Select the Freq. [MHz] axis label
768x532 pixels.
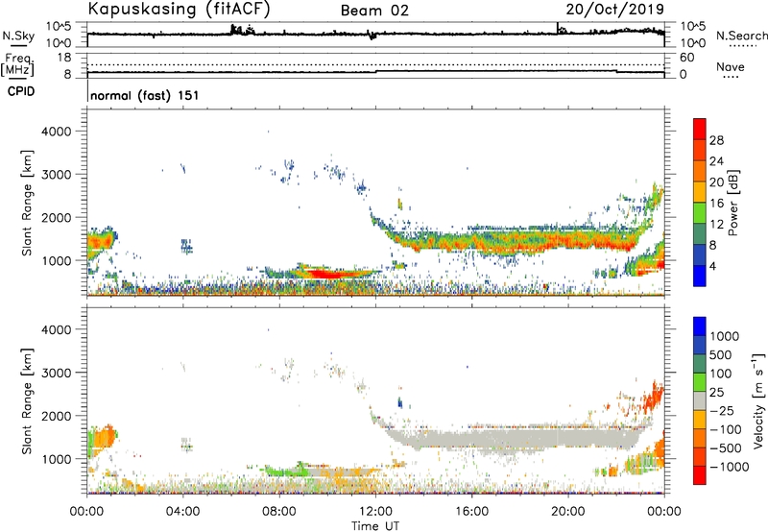pyautogui.click(x=17, y=65)
